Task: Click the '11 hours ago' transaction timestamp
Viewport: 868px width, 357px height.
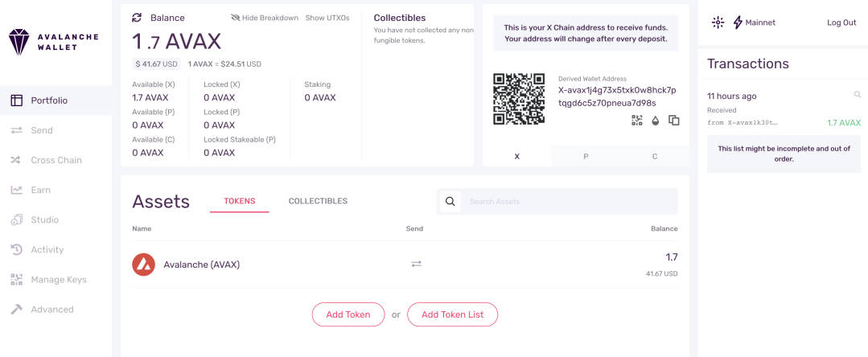Action: (x=732, y=96)
